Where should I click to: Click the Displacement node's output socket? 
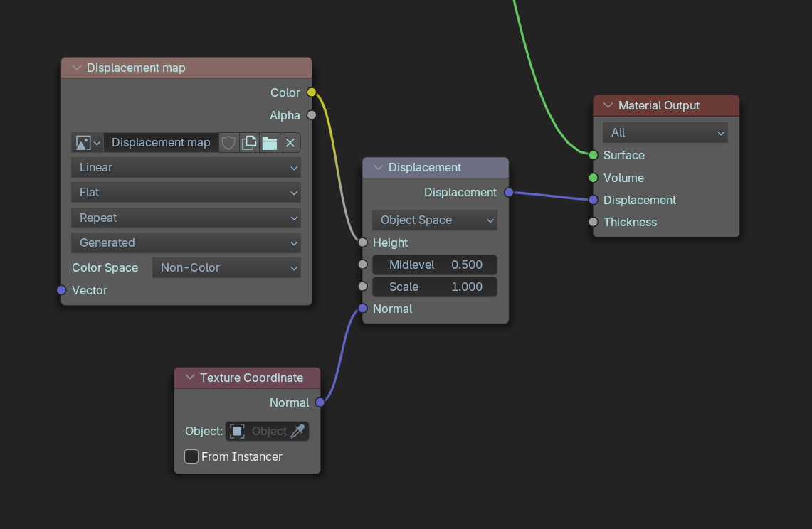pyautogui.click(x=509, y=192)
